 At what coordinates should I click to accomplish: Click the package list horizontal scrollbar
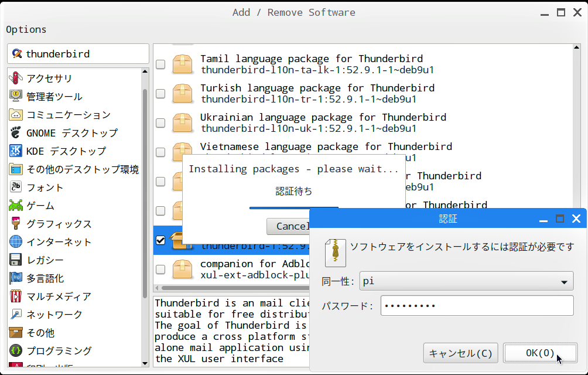click(x=235, y=288)
